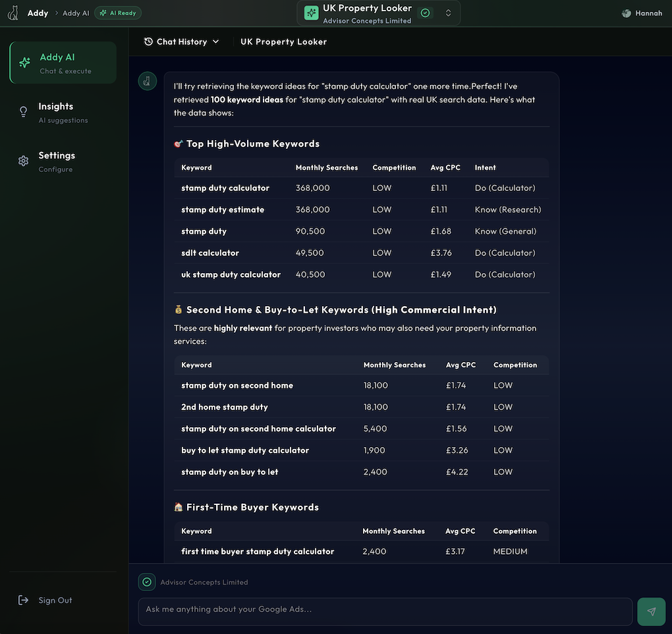The width and height of the screenshot is (672, 634).
Task: Expand the Chat History dropdown chevron
Action: [215, 42]
